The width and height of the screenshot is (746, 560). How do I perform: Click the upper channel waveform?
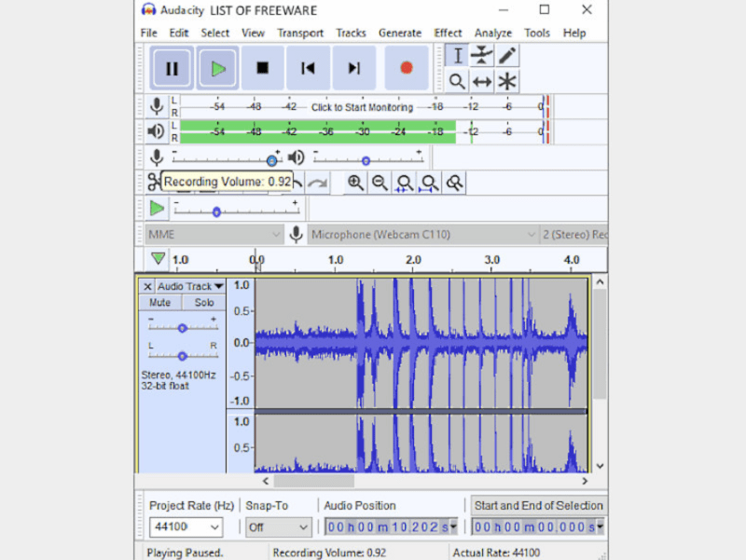click(x=421, y=343)
